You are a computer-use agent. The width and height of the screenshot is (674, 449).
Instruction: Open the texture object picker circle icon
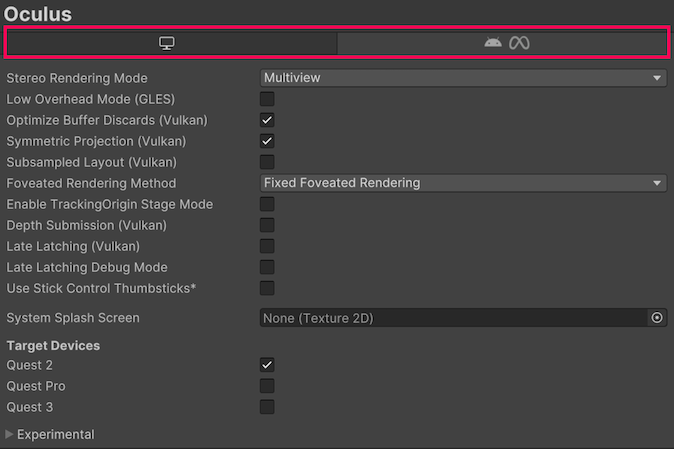(x=657, y=318)
